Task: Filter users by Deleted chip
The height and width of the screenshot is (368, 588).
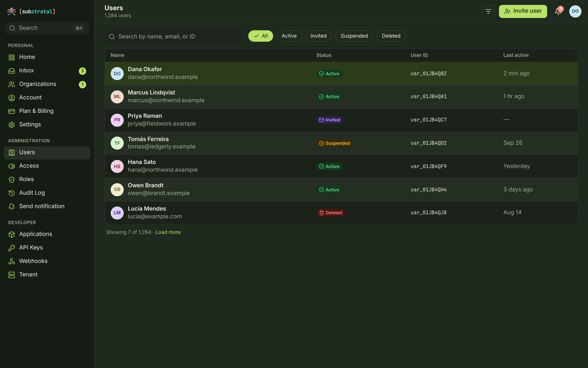Action: pos(391,36)
